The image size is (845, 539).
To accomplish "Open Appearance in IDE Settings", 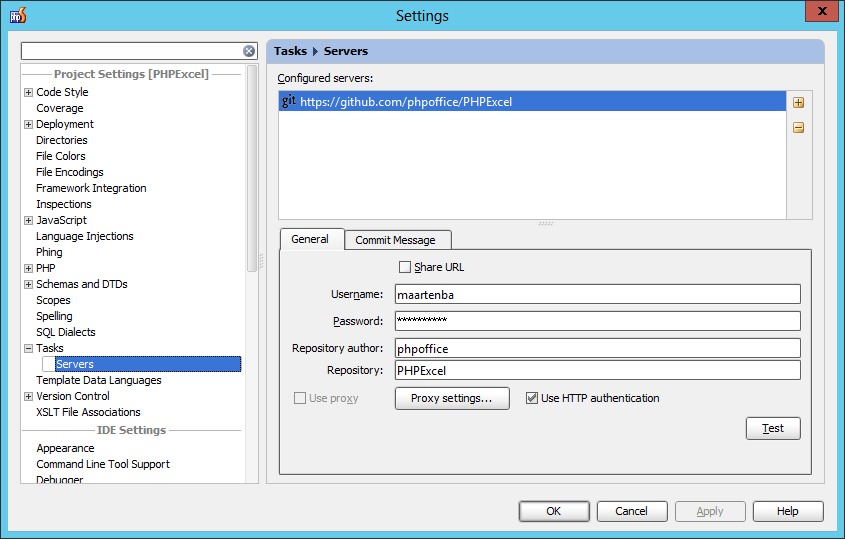I will coord(65,448).
